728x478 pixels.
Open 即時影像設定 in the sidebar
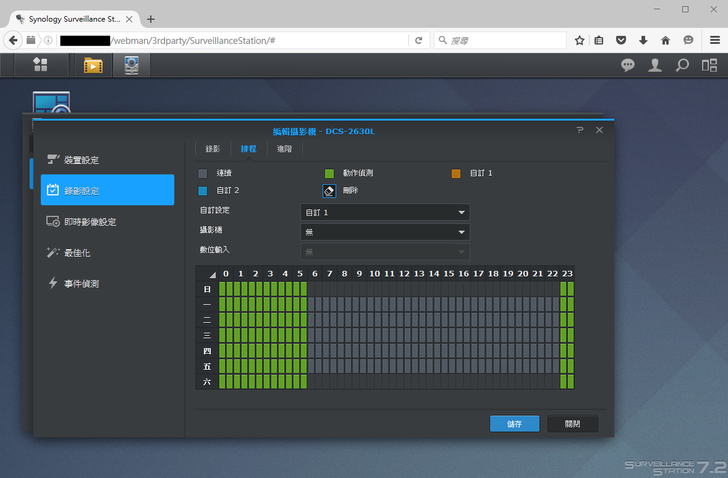[x=90, y=222]
